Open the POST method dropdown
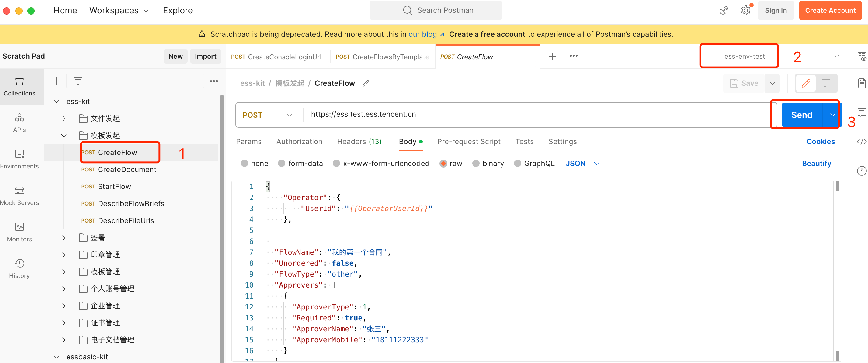The image size is (868, 363). coord(268,115)
